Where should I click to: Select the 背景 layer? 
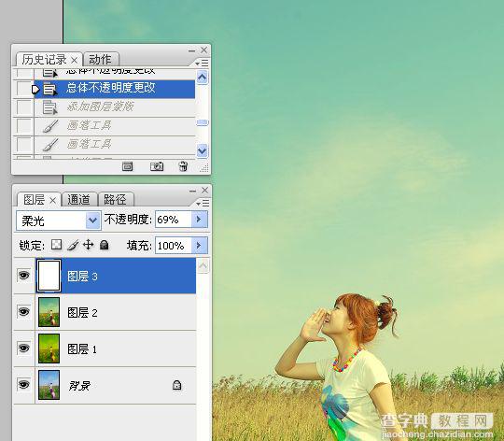[x=115, y=385]
